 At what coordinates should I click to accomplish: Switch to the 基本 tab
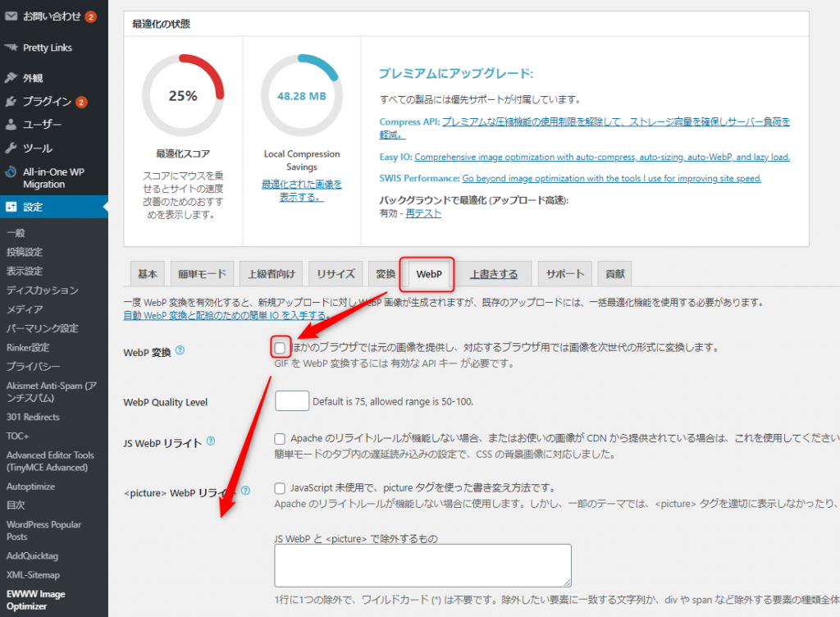147,274
